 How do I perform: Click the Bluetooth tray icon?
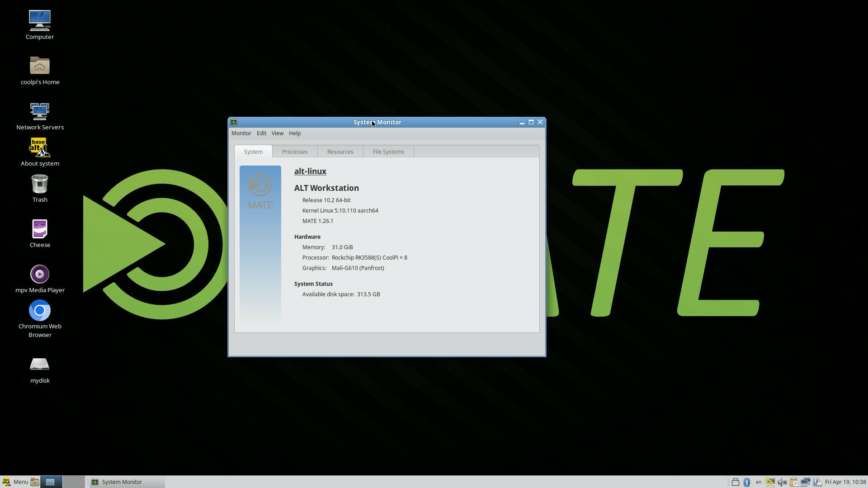tap(747, 482)
